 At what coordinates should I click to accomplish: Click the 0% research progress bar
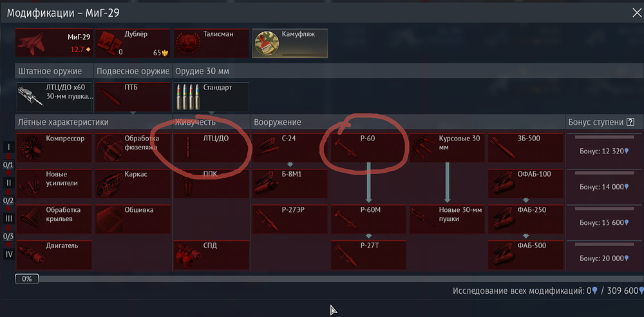click(328, 279)
